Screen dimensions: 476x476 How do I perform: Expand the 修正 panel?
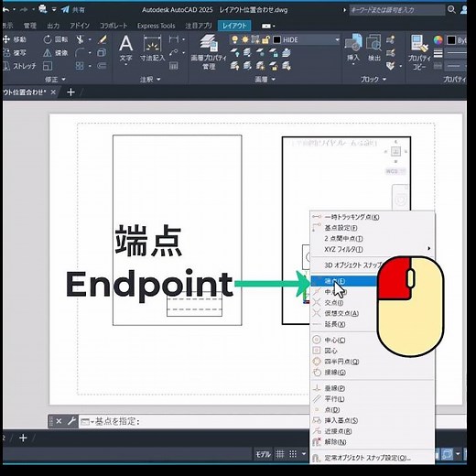(55, 80)
